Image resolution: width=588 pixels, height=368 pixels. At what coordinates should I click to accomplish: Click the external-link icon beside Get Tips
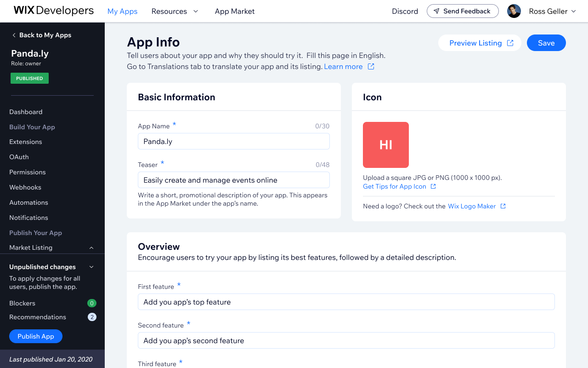click(x=433, y=186)
